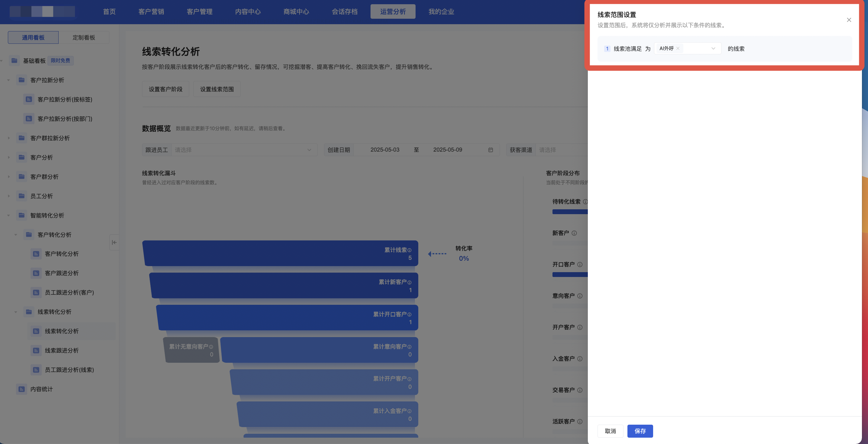Close the 线索范围设置 panel
868x444 pixels.
click(x=849, y=20)
